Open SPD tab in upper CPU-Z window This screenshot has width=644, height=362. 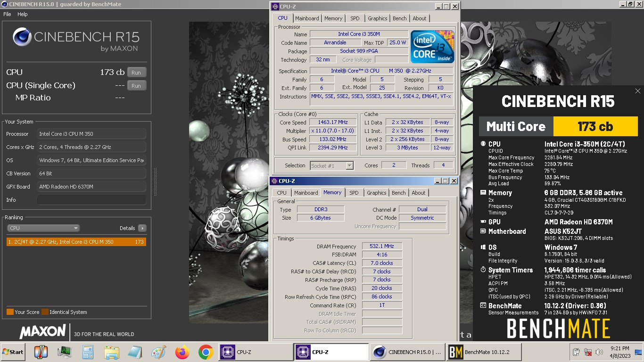pos(355,18)
